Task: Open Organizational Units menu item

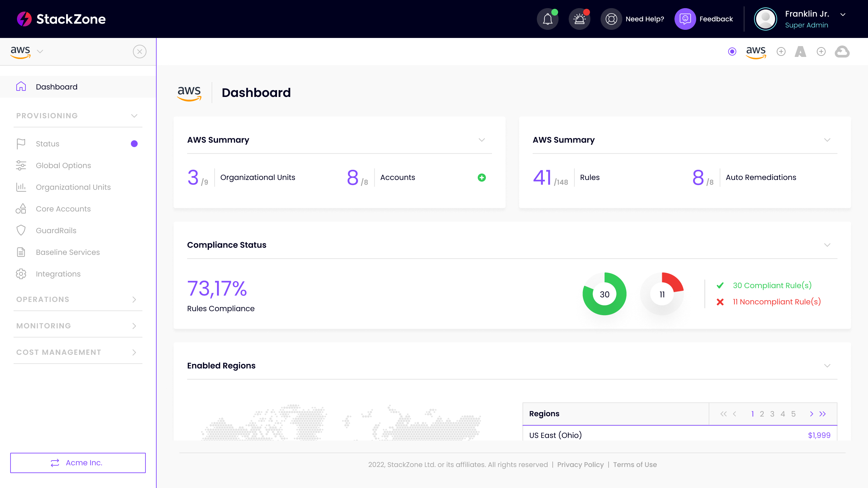Action: tap(78, 187)
